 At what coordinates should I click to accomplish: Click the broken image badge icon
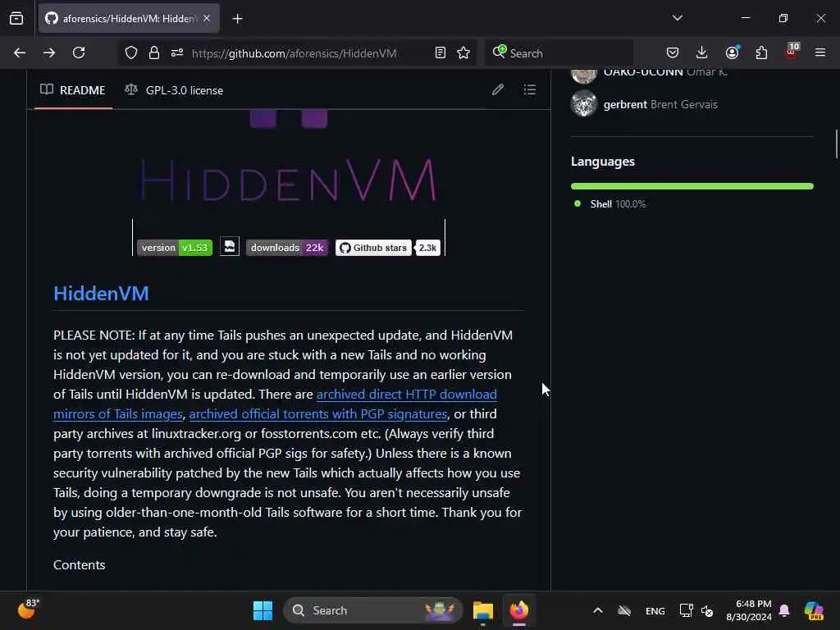point(230,246)
